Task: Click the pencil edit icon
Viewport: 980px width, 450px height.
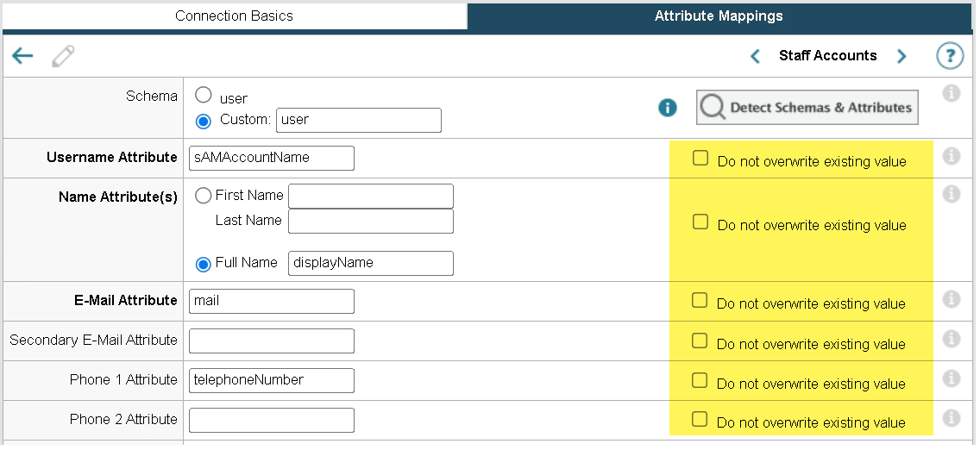Action: click(63, 56)
